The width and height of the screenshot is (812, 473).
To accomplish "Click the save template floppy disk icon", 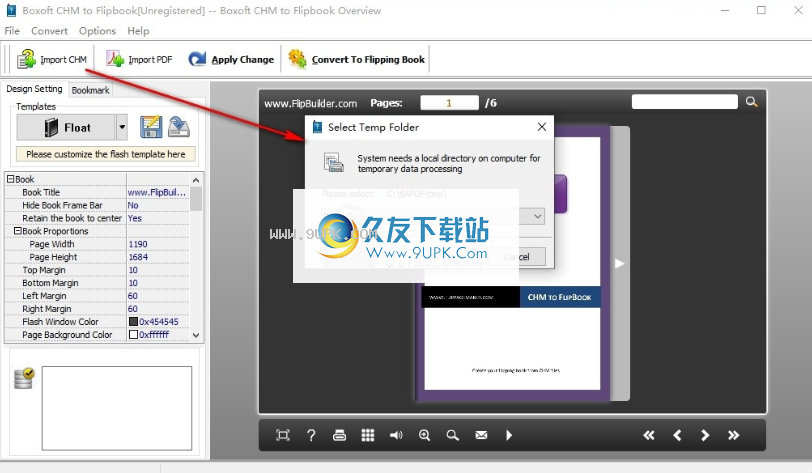I will pos(151,127).
